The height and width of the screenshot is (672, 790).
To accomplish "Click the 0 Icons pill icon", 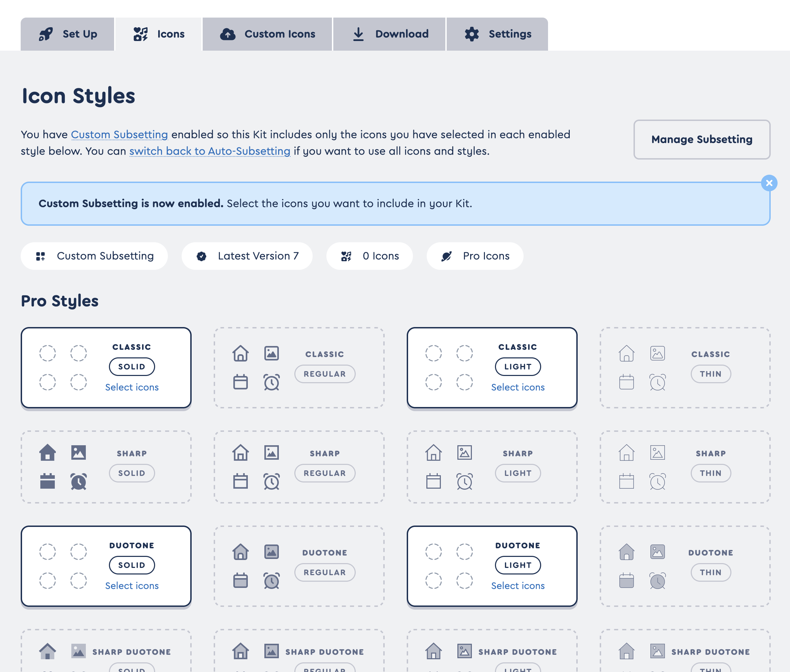I will click(x=346, y=256).
